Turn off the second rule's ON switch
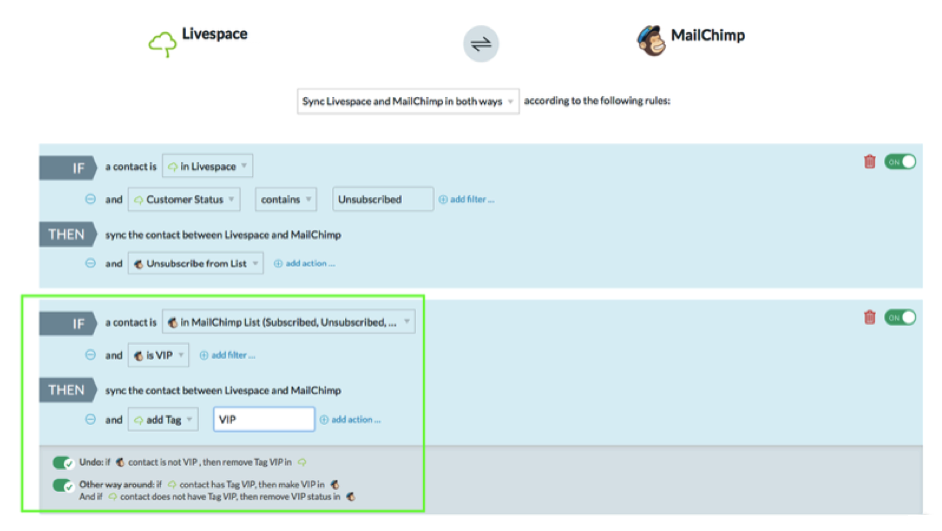Viewport: 942px width, 531px height. 900,317
